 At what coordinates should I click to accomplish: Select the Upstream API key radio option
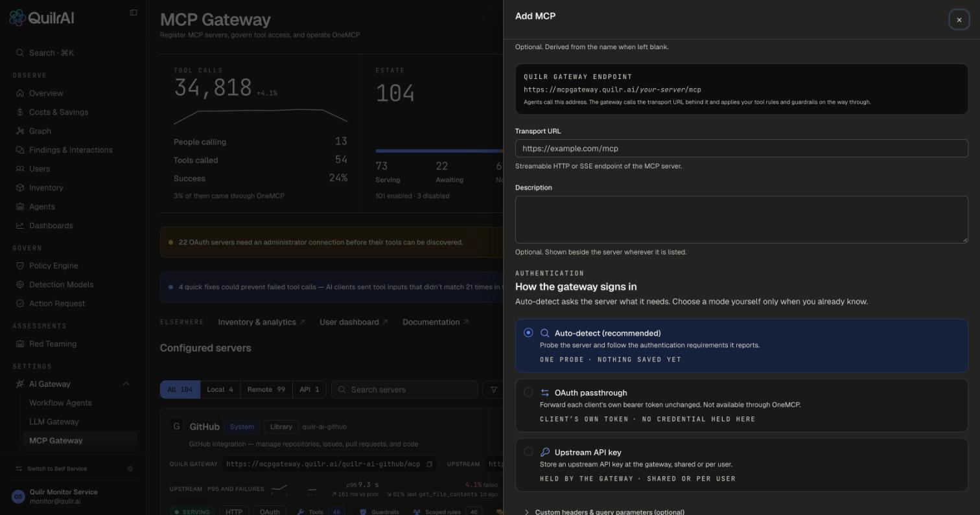528,452
